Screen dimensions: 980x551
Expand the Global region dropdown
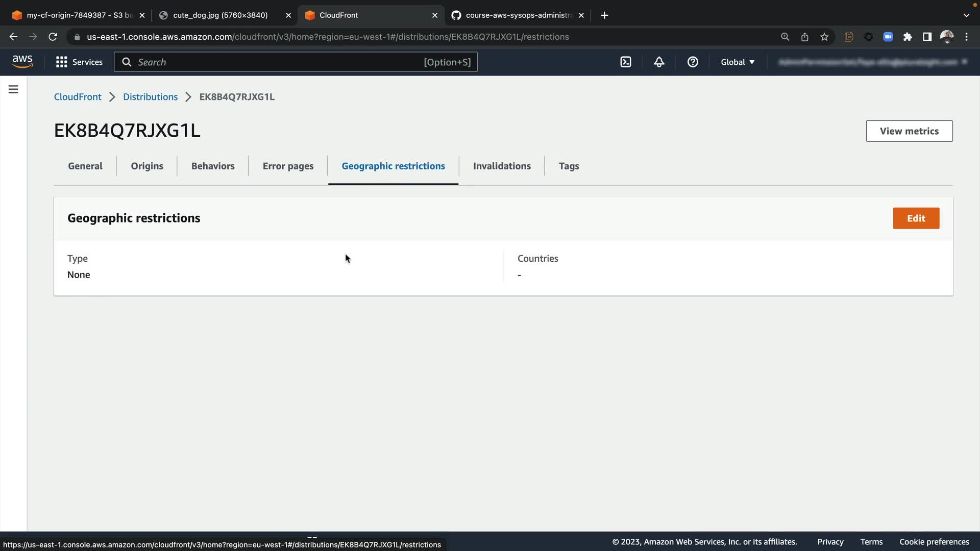click(x=738, y=62)
